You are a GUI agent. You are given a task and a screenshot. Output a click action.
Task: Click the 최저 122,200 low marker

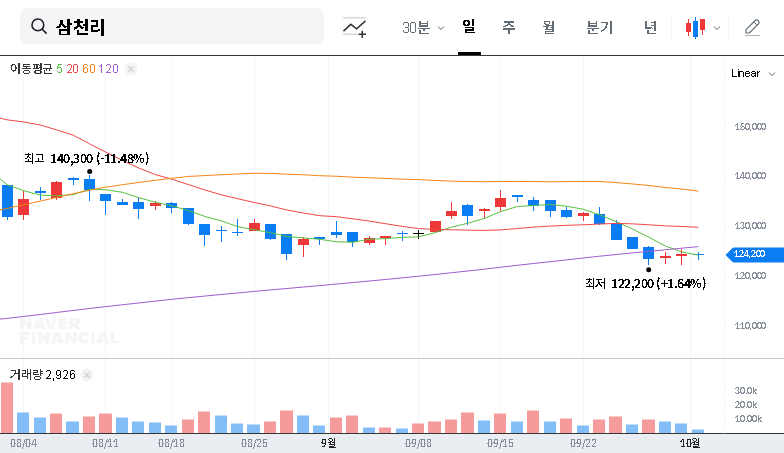click(646, 284)
